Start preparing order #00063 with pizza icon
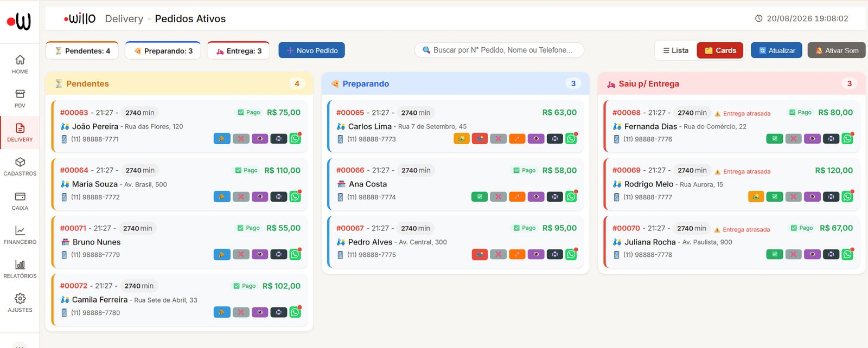868x348 pixels. (x=222, y=139)
